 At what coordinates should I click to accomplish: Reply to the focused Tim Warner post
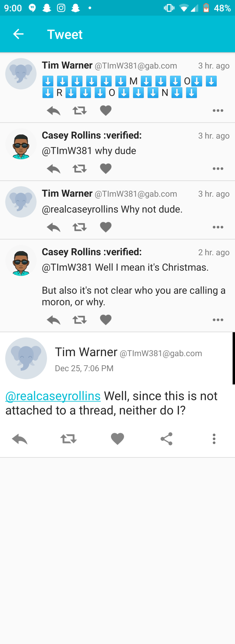click(20, 439)
